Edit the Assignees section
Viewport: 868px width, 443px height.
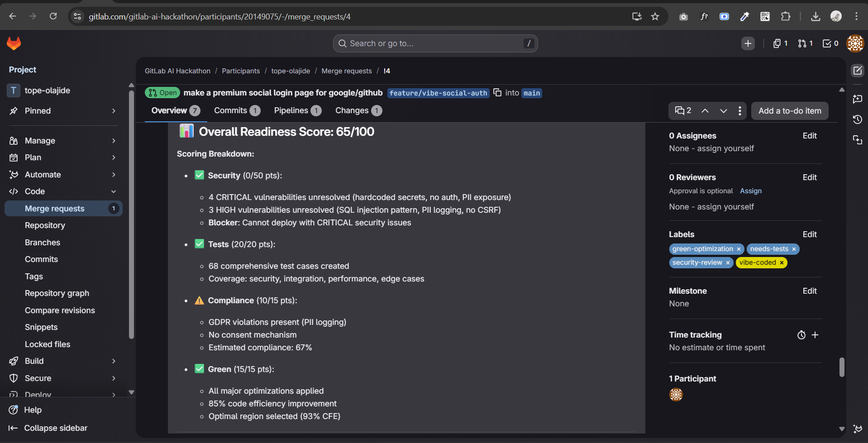(810, 136)
